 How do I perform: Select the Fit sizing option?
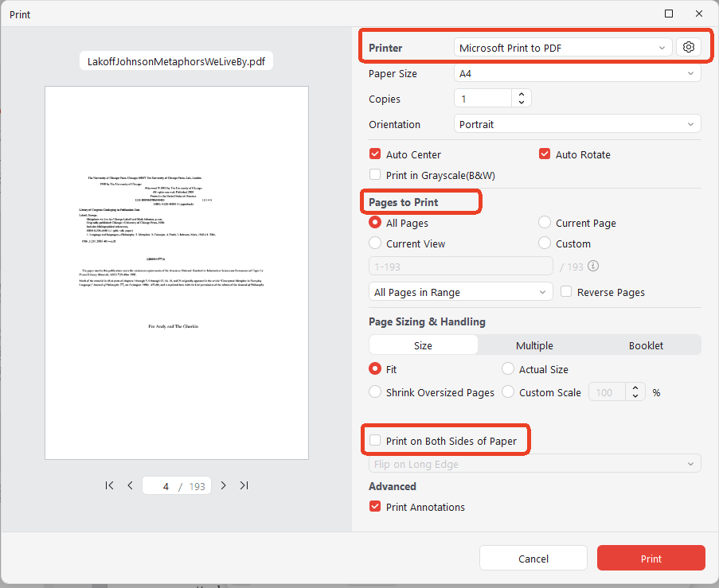coord(375,368)
